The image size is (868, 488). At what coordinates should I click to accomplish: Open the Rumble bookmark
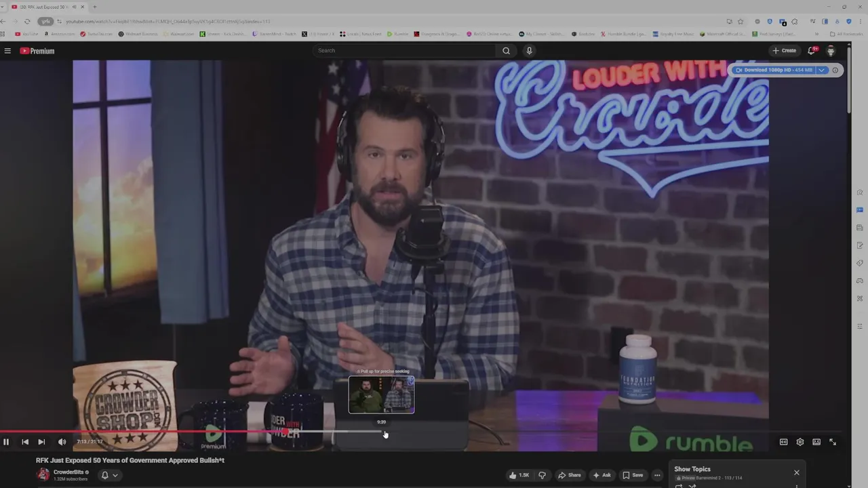398,34
